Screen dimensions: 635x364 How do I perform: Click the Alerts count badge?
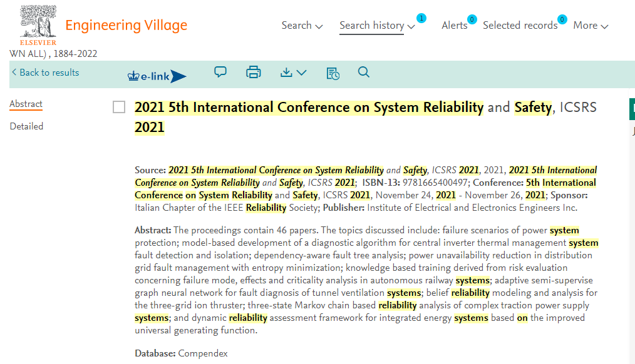tap(472, 19)
